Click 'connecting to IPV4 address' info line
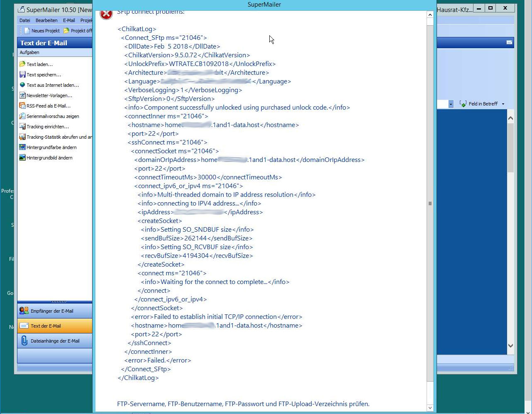Screen dimensions: 532x414 point(200,203)
